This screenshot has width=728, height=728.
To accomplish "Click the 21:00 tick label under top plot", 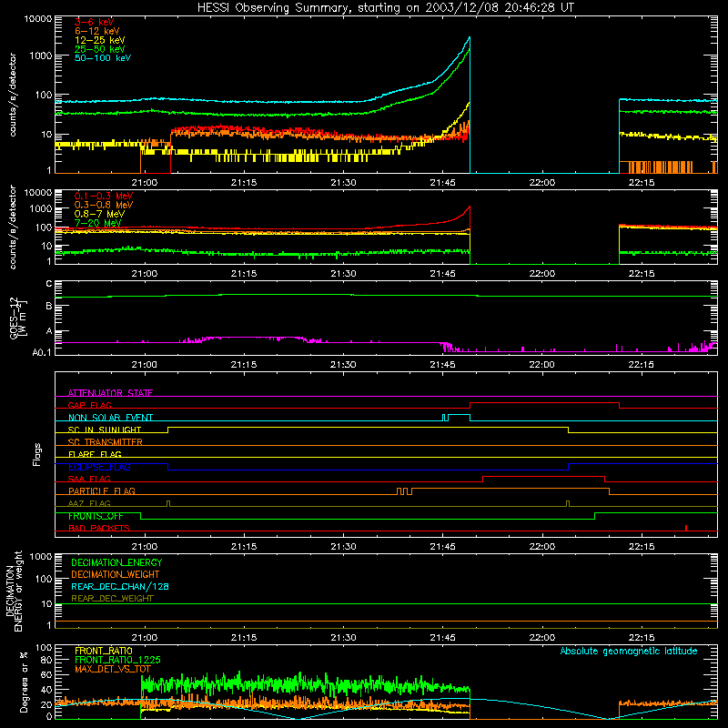I will [145, 183].
